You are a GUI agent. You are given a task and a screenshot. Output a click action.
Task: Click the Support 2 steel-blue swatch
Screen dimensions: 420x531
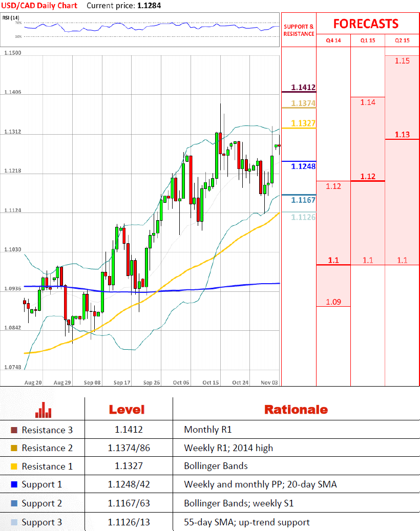[14, 503]
